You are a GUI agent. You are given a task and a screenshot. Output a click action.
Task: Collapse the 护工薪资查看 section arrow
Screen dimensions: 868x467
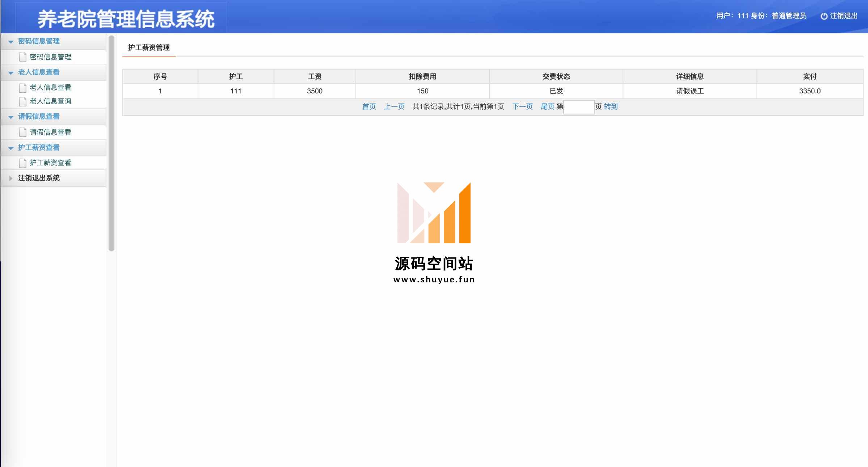11,148
